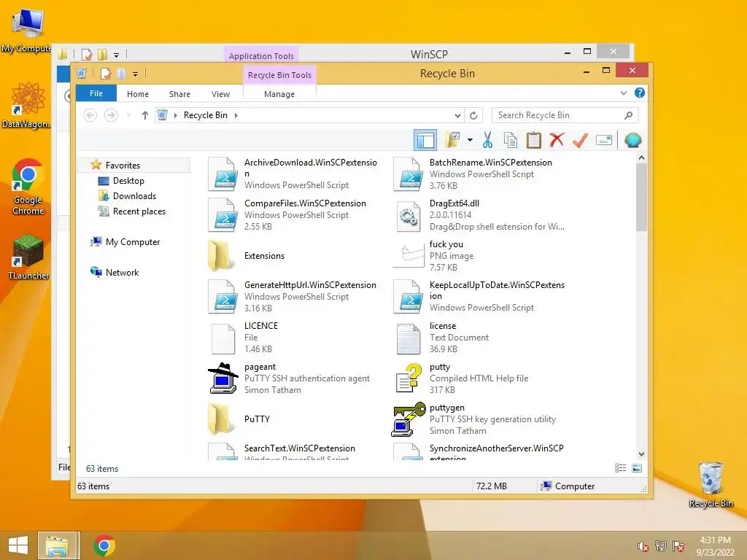Click the folder options toolbar icon
The image size is (747, 560).
(452, 140)
